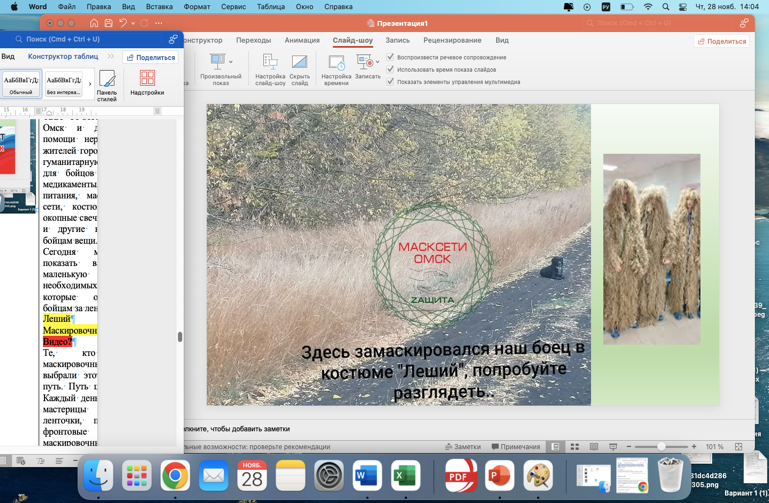The height and width of the screenshot is (503, 769).
Task: Open Google Chrome from the Dock
Action: 175,476
